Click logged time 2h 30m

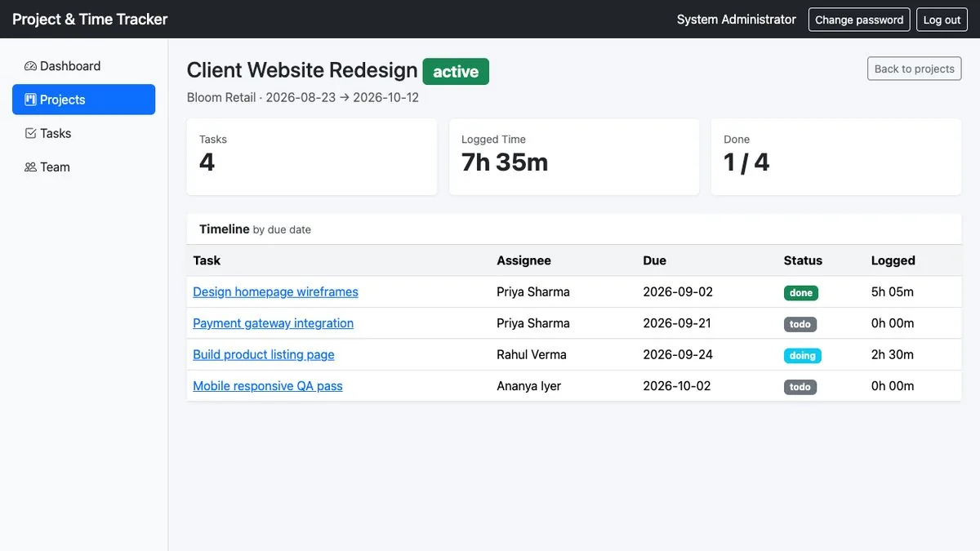tap(893, 354)
